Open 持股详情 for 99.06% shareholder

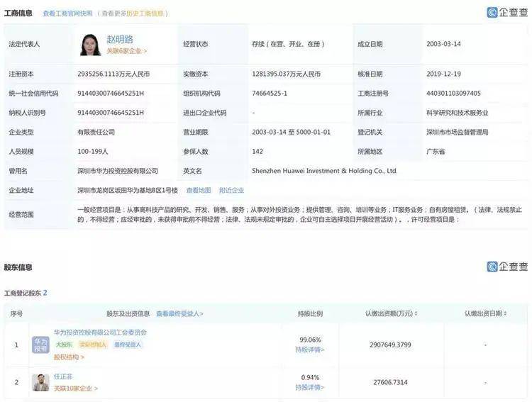(x=310, y=350)
